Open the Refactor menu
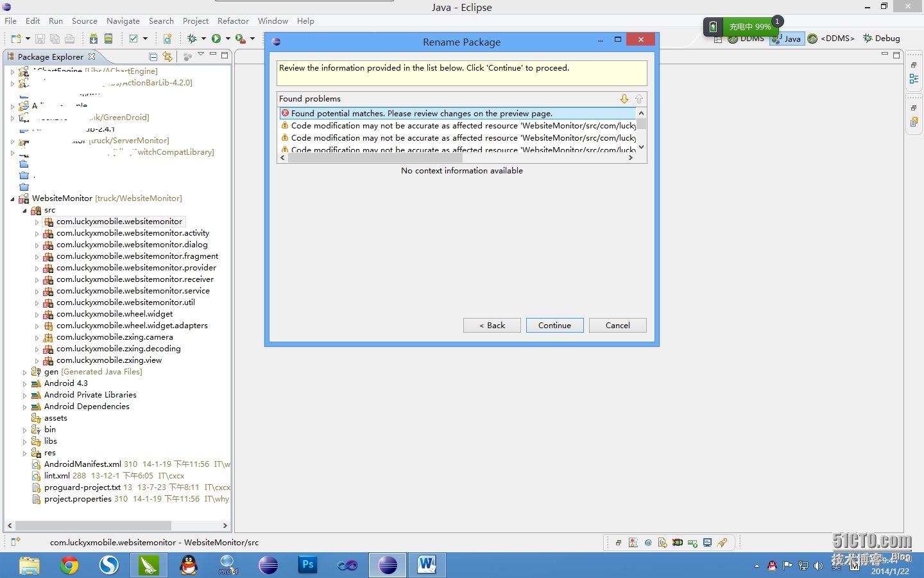This screenshot has width=924, height=578. click(233, 21)
